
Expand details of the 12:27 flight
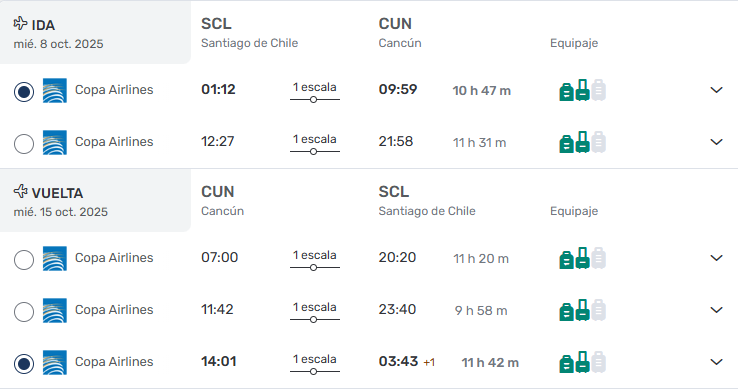click(x=716, y=142)
